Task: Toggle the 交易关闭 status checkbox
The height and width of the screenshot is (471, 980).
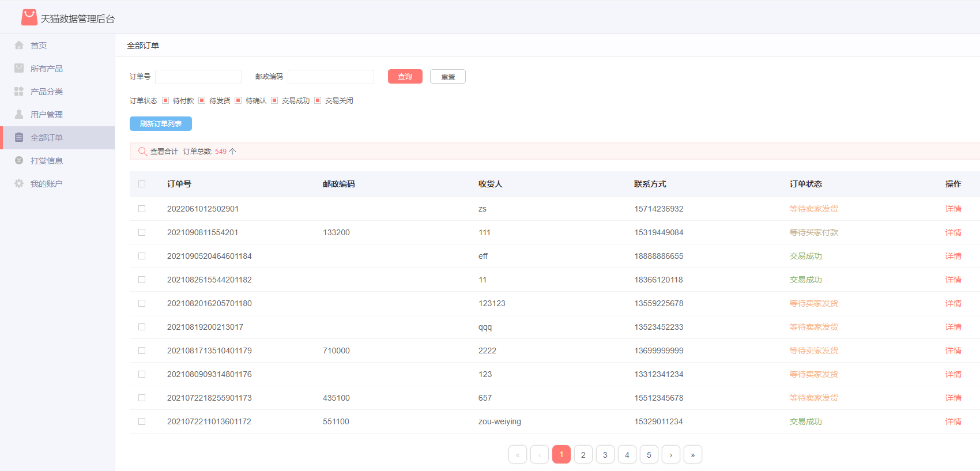Action: point(318,100)
